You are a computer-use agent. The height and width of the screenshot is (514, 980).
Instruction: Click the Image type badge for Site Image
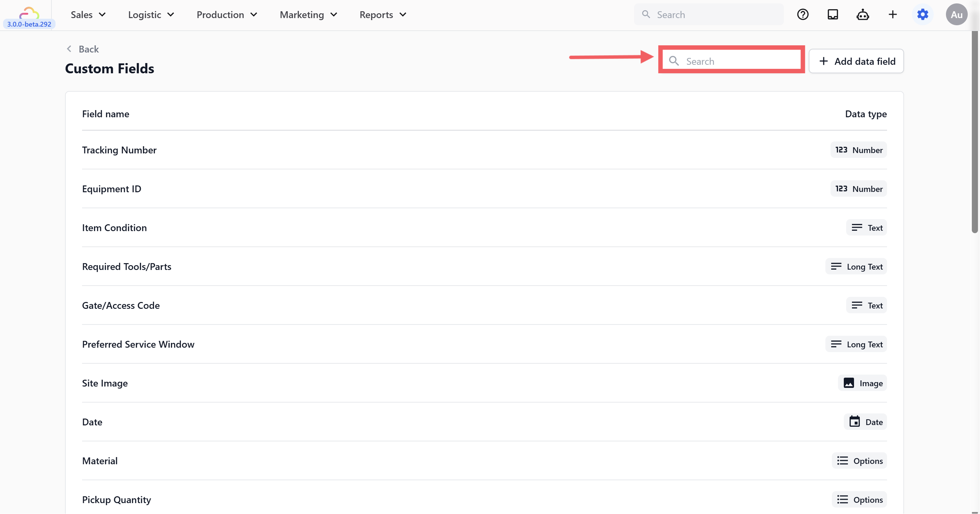tap(863, 383)
